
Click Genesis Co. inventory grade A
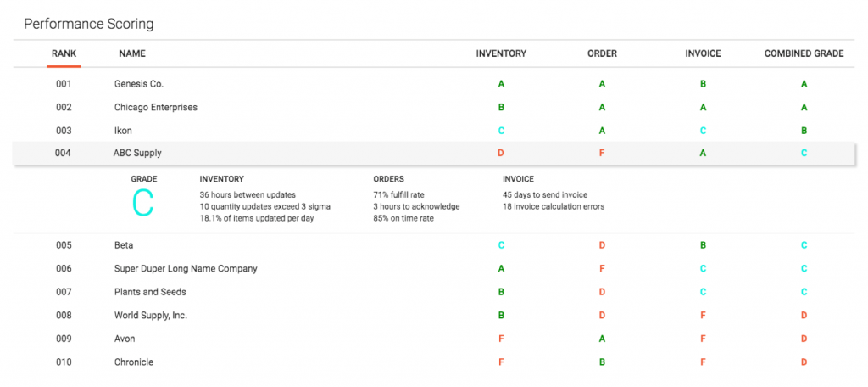tap(501, 84)
